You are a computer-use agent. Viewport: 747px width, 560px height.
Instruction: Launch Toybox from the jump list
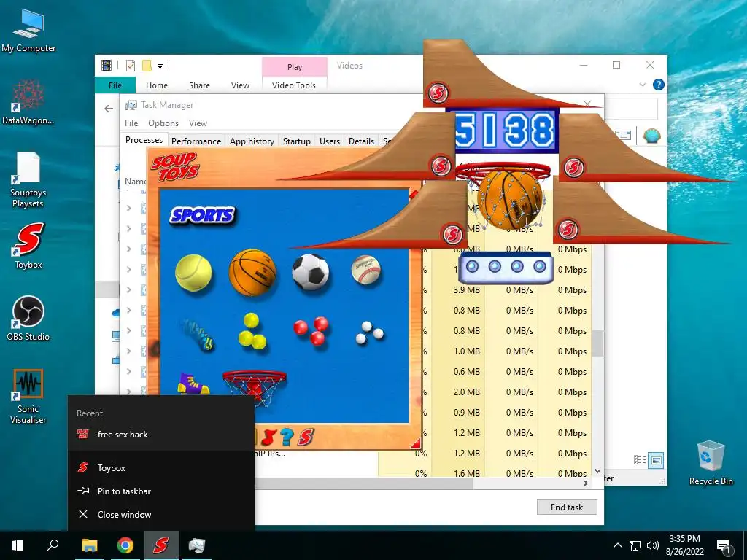pyautogui.click(x=161, y=467)
